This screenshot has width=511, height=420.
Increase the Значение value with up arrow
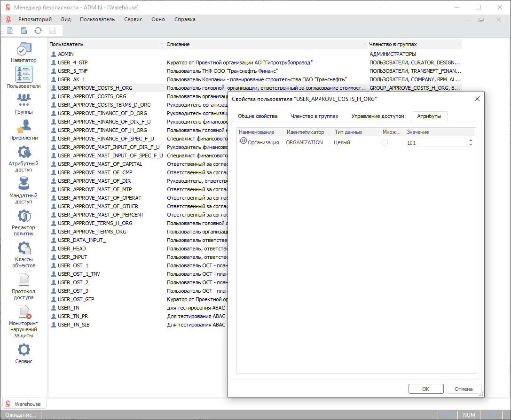pyautogui.click(x=471, y=140)
